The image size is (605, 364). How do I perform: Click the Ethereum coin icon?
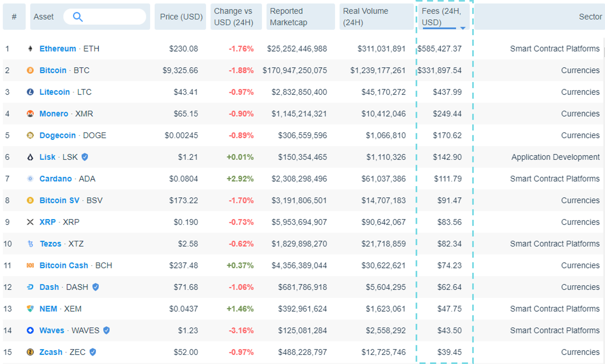point(30,49)
